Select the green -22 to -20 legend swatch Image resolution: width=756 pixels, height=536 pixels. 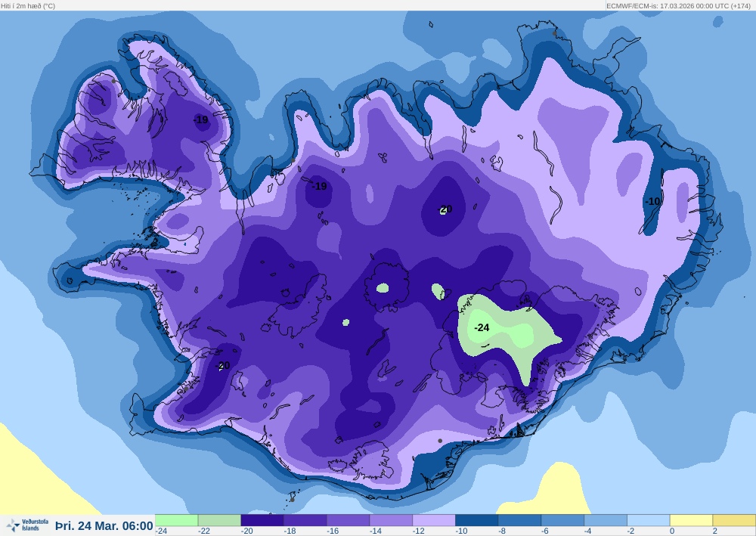coord(219,520)
